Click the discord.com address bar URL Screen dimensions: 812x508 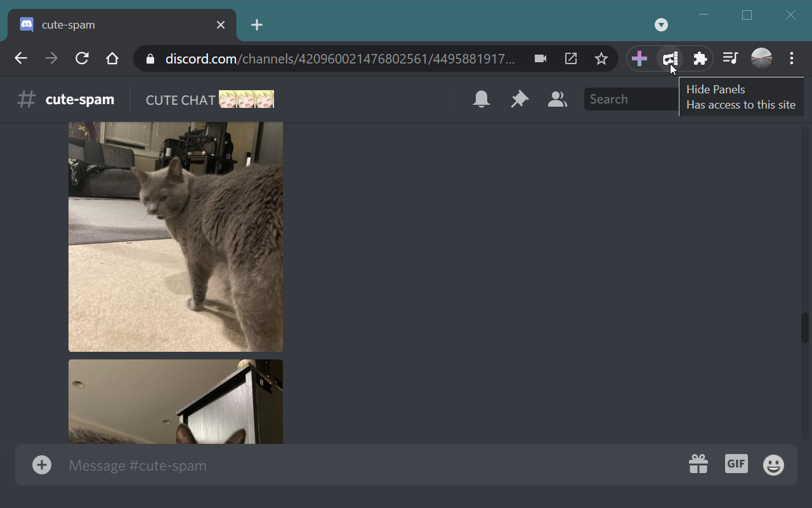(340, 58)
